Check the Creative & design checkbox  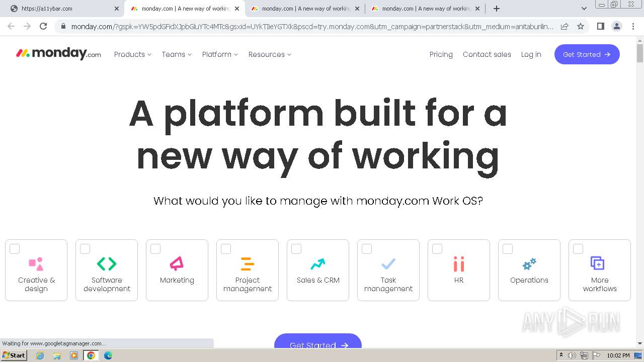[15, 249]
